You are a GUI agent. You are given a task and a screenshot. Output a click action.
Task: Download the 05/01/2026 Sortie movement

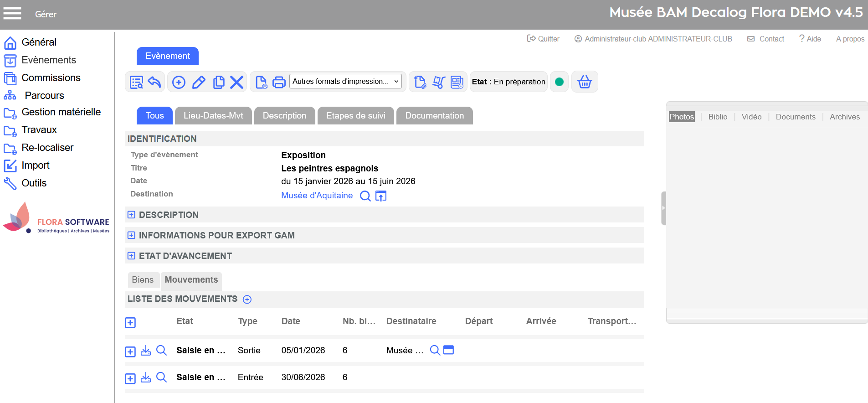click(x=146, y=351)
